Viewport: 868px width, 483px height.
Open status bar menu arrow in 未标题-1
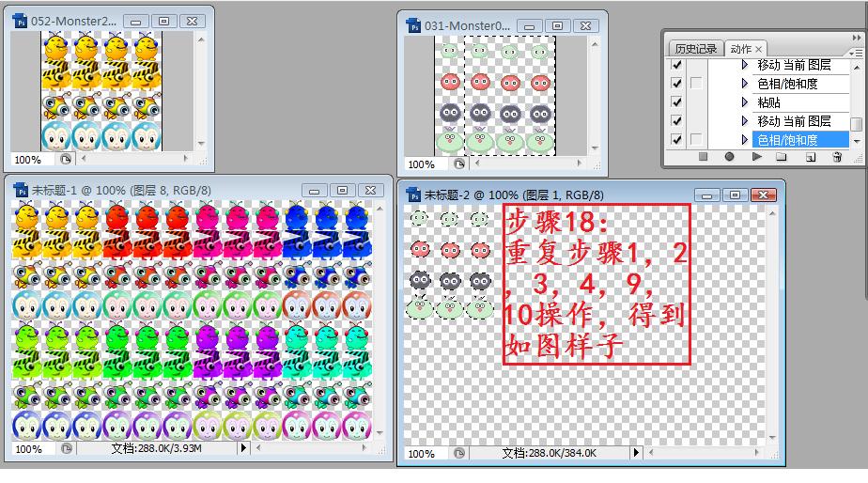(243, 448)
